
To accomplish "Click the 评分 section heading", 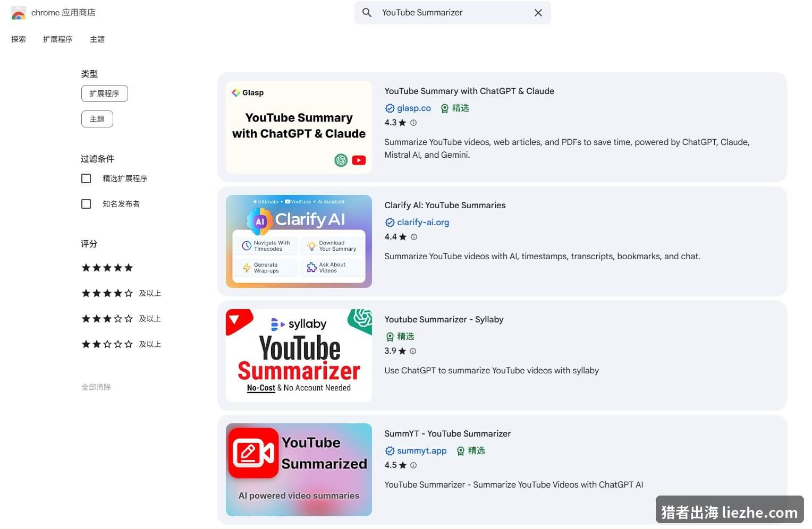I will click(x=89, y=244).
